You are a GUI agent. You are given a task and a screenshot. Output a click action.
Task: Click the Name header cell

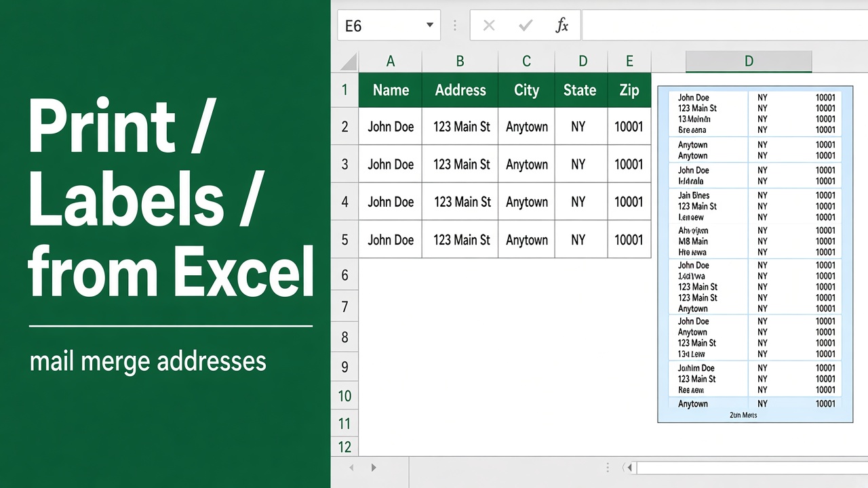(x=391, y=90)
